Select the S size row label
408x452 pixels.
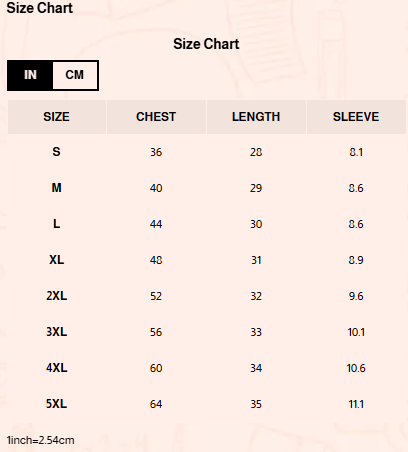tap(56, 152)
